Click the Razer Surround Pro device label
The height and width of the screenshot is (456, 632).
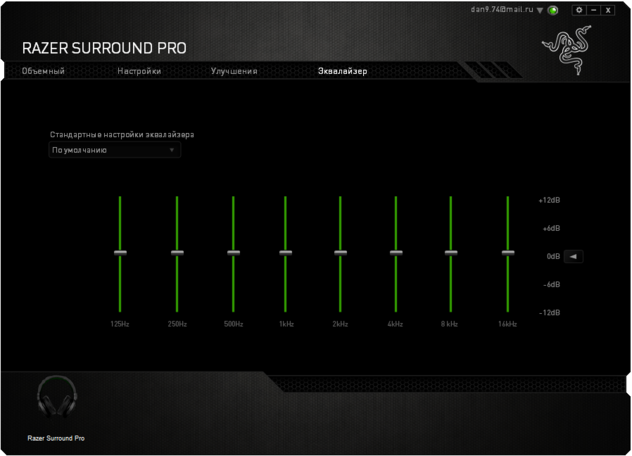56,438
